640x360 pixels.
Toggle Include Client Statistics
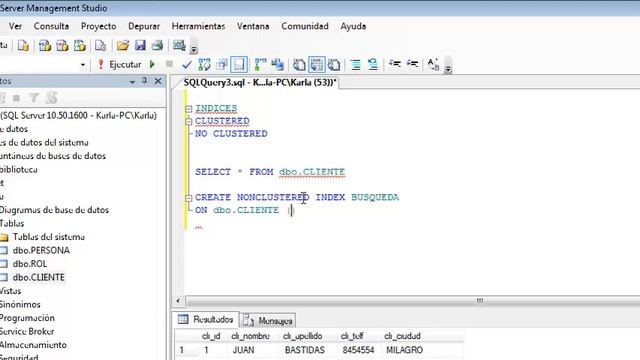(x=278, y=64)
